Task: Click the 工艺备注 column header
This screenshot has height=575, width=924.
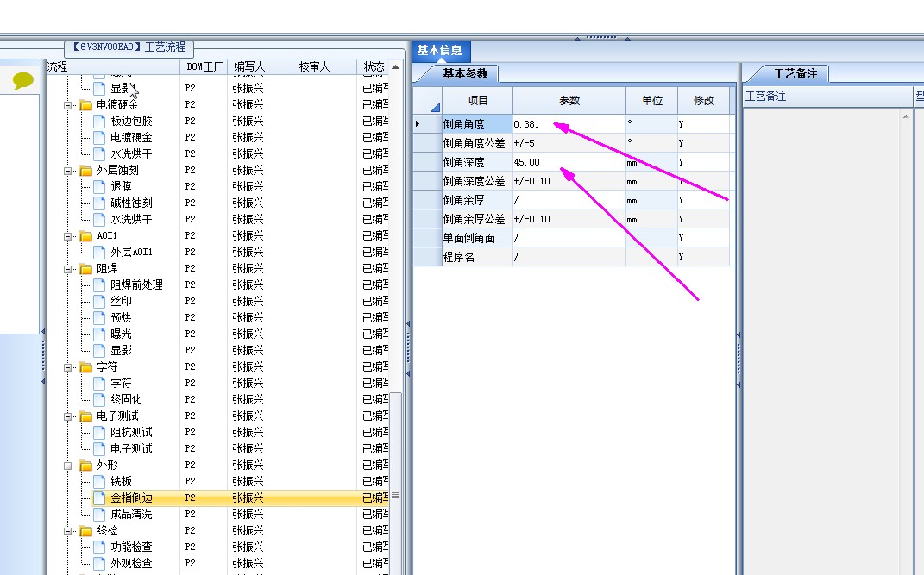Action: (828, 97)
